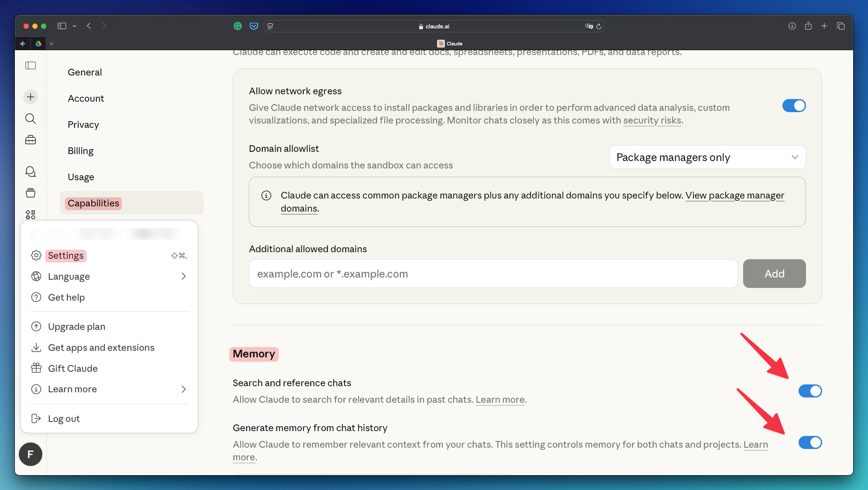Toggle Generate memory from chat history

pos(810,442)
